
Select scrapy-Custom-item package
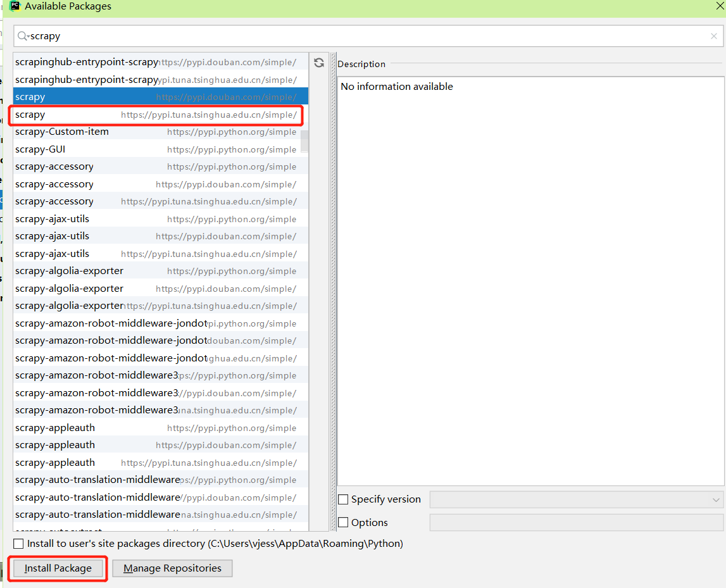tap(161, 132)
